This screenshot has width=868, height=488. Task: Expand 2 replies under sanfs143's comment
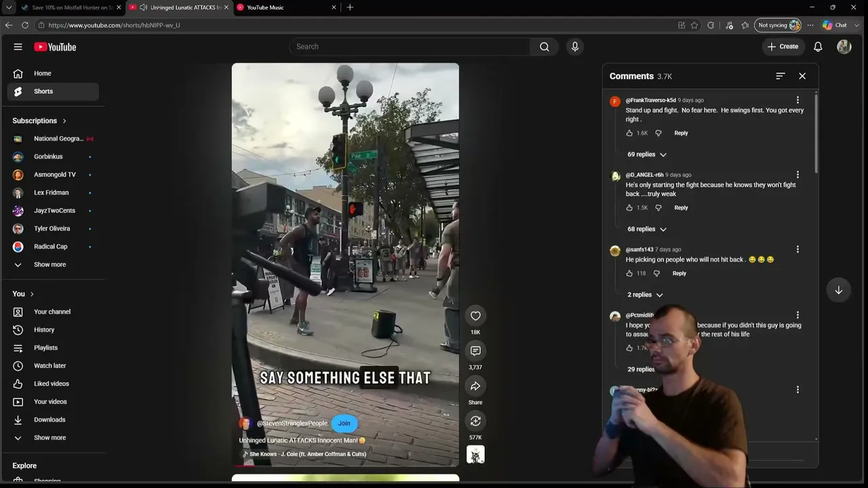click(645, 295)
